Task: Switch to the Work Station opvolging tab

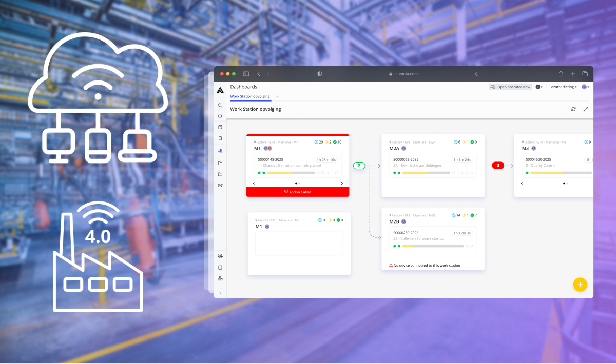Action: [x=250, y=96]
